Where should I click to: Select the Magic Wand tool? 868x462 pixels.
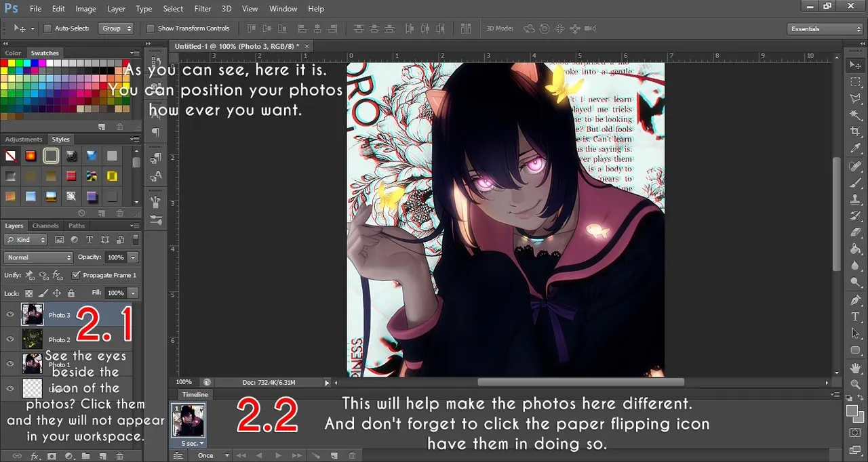click(x=855, y=115)
